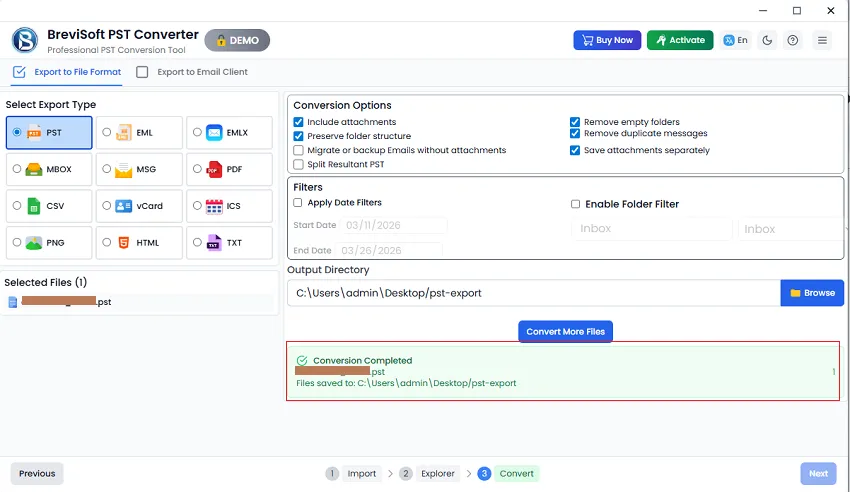Click the MSG envelope icon
Viewport: 850px width, 492px height.
tap(124, 170)
